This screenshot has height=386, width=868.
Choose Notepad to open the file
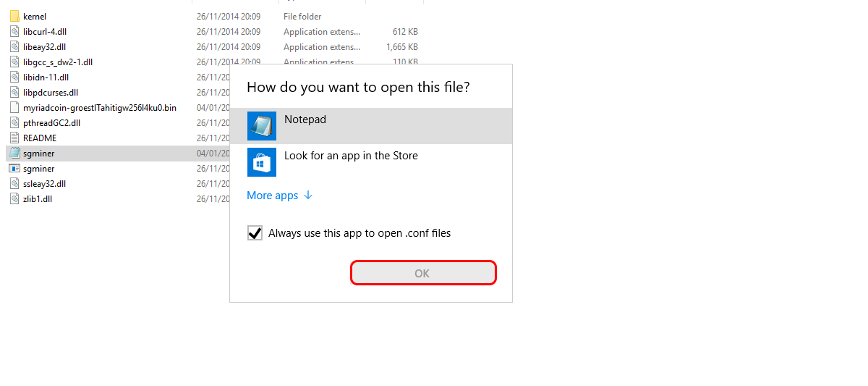[x=371, y=126]
